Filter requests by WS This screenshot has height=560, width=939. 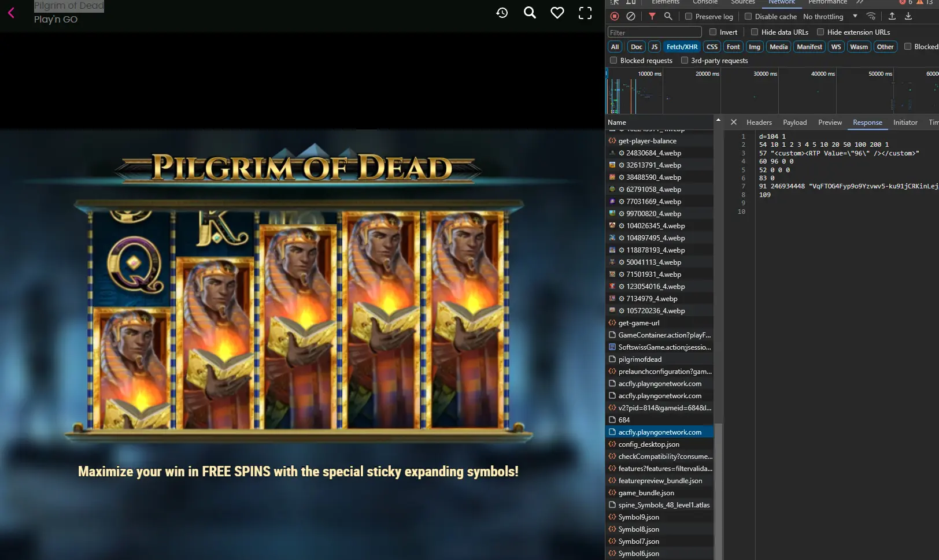(x=836, y=47)
